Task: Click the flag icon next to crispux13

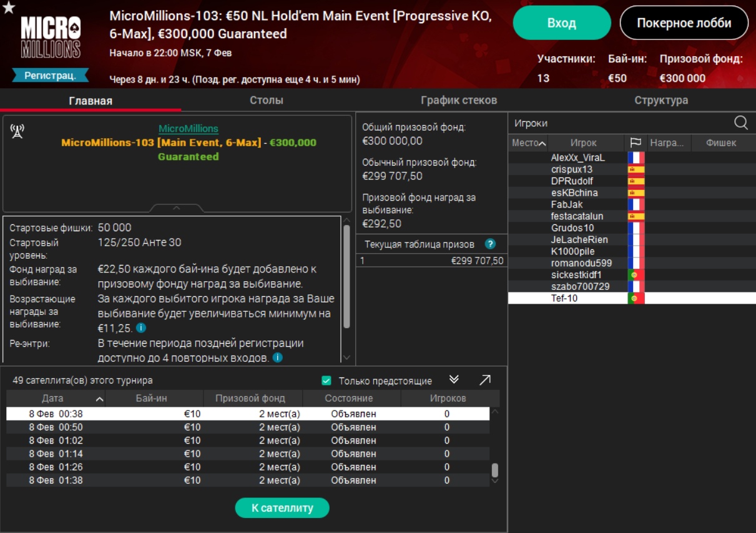Action: pos(636,169)
